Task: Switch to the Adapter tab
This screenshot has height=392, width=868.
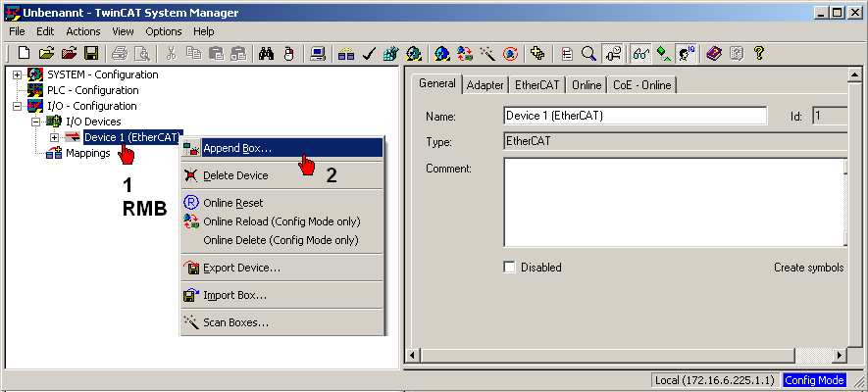Action: click(485, 85)
